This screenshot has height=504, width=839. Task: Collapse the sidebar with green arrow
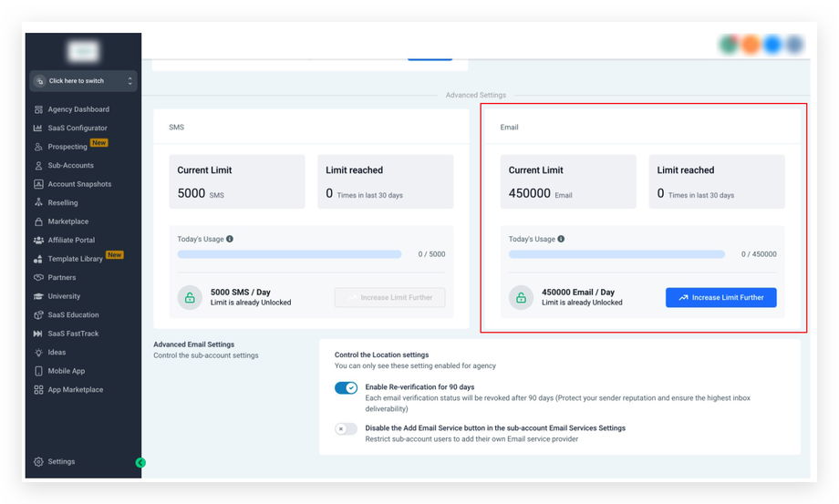coord(140,463)
